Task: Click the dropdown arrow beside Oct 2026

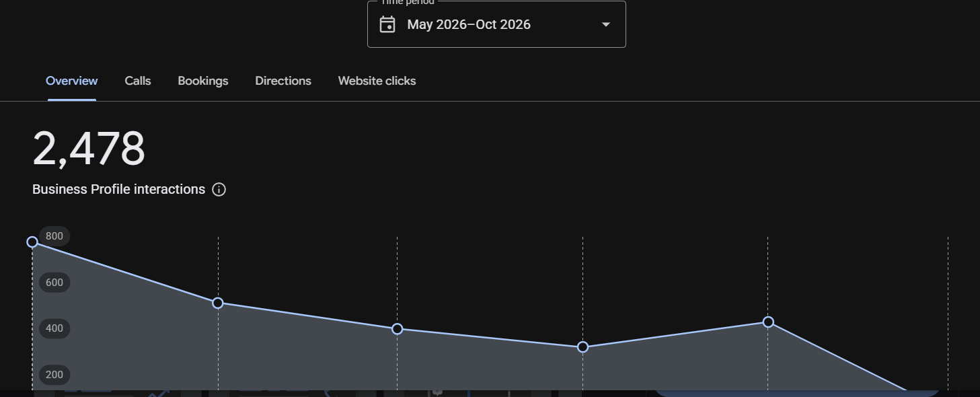Action: click(605, 25)
